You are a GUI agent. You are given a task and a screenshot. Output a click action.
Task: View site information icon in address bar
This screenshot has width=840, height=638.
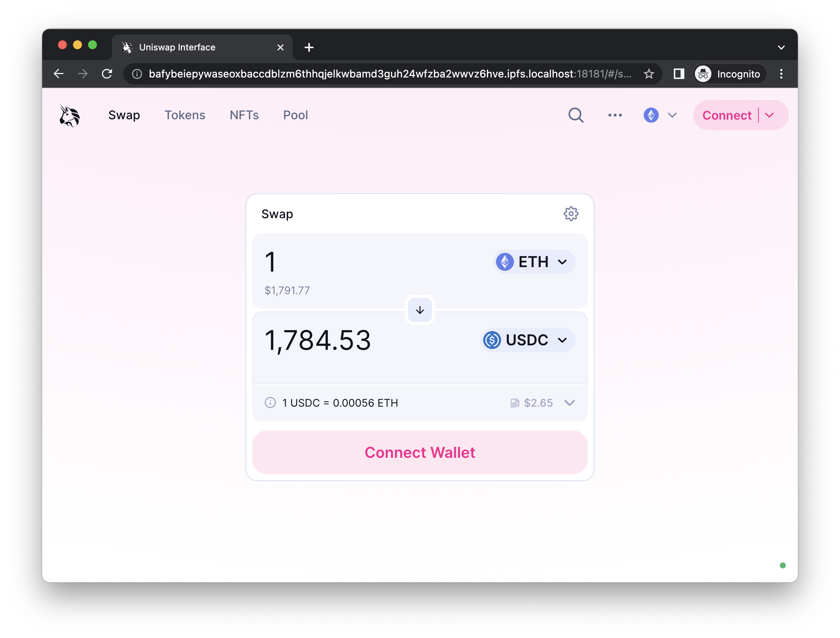click(137, 74)
